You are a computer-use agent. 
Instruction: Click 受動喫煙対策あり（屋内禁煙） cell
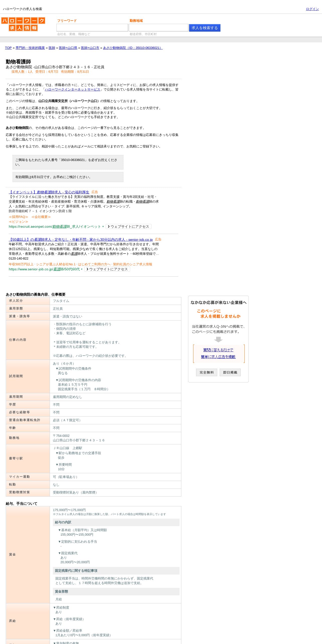point(76,493)
